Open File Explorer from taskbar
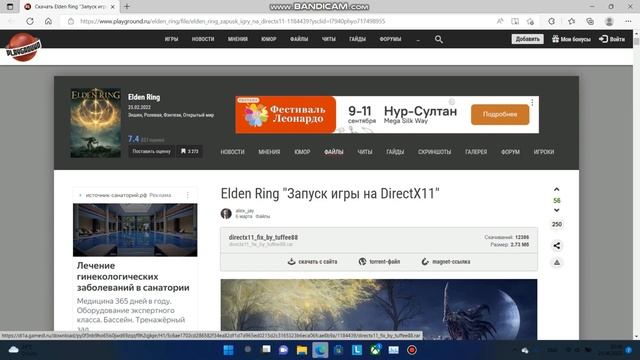640x360 pixels. point(302,350)
